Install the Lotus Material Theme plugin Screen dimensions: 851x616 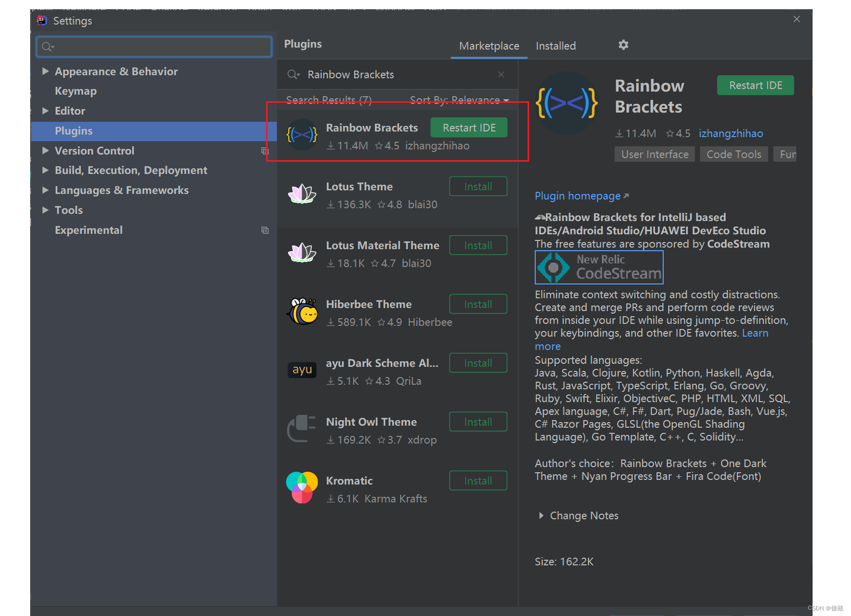(478, 246)
